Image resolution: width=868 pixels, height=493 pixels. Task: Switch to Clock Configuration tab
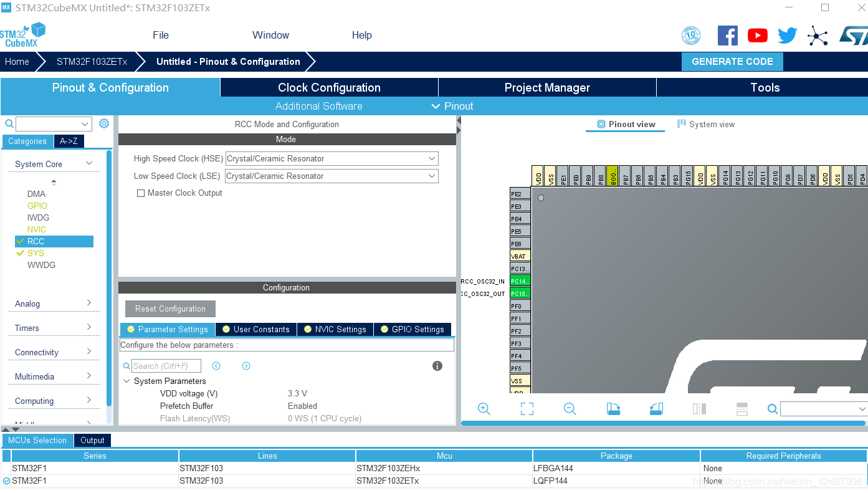[x=329, y=88]
